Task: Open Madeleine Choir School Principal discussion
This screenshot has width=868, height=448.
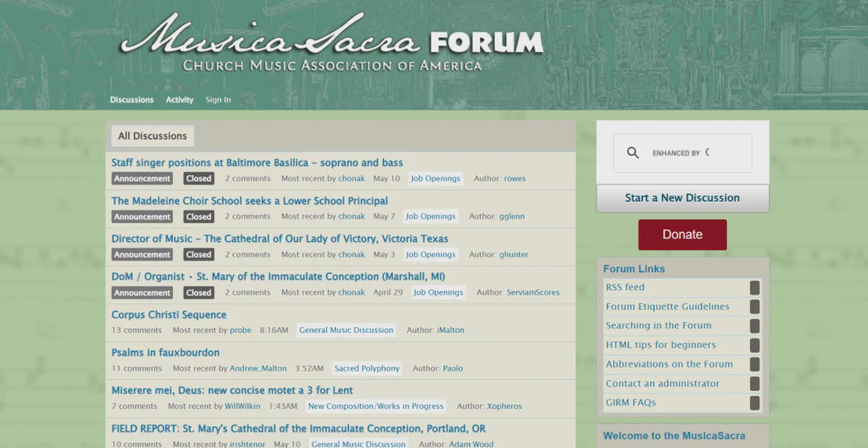Action: pyautogui.click(x=249, y=200)
